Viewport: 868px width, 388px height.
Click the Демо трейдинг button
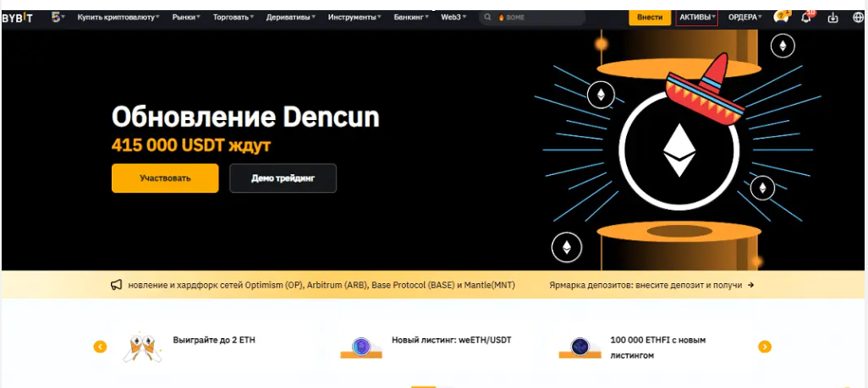[x=283, y=178]
